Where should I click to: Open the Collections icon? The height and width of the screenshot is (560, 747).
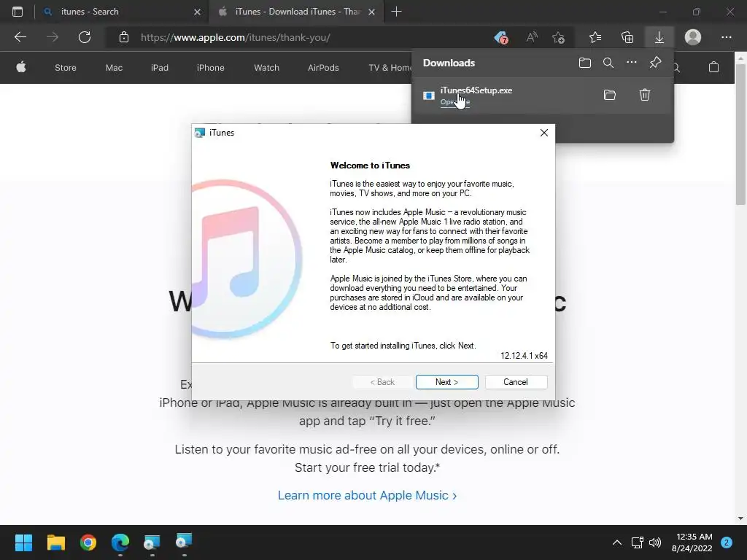click(627, 37)
